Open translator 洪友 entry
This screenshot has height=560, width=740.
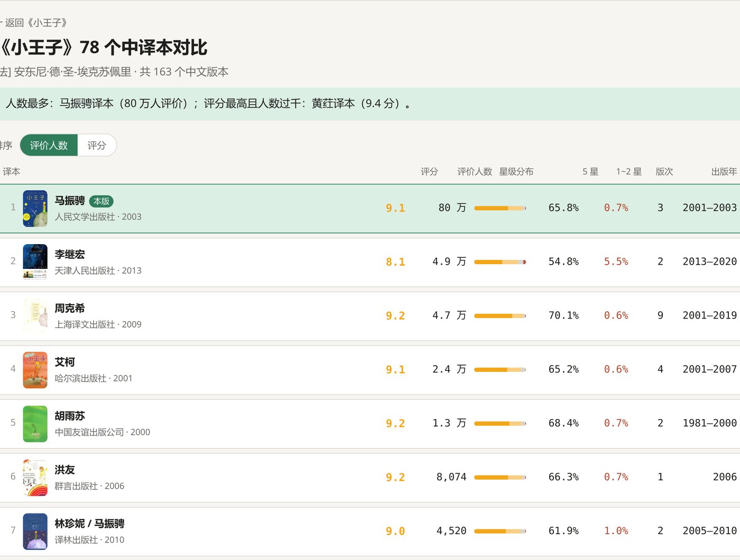(65, 470)
